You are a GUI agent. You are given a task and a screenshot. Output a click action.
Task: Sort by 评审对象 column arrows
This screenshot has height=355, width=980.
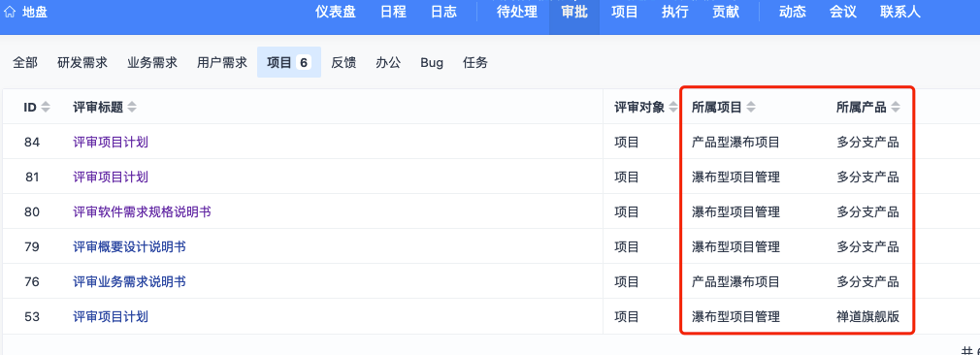tap(673, 108)
